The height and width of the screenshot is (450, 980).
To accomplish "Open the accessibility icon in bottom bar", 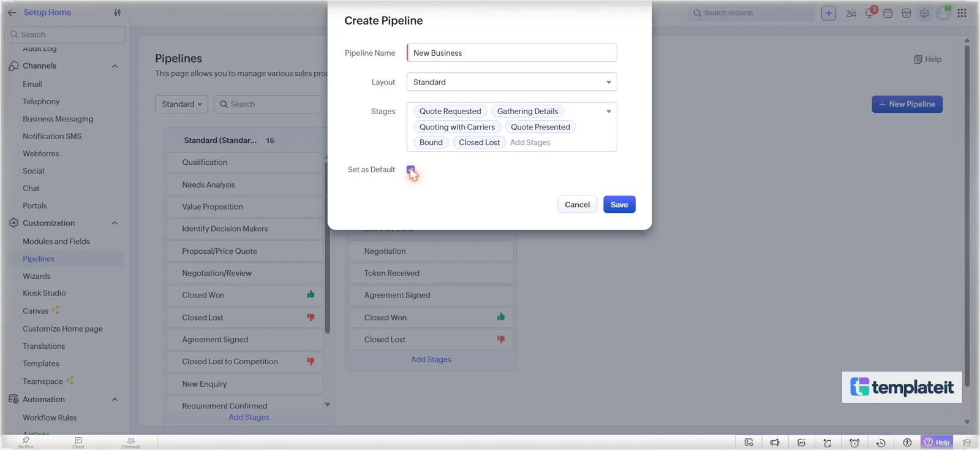I will click(x=907, y=443).
